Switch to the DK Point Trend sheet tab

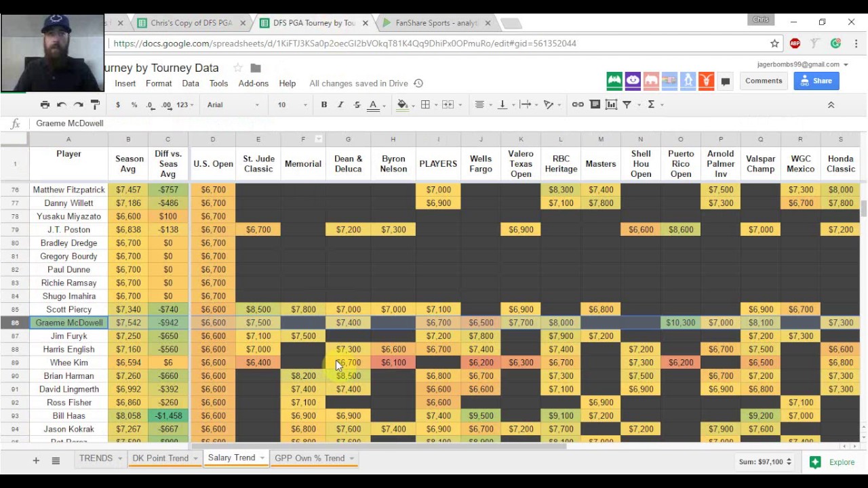(161, 458)
